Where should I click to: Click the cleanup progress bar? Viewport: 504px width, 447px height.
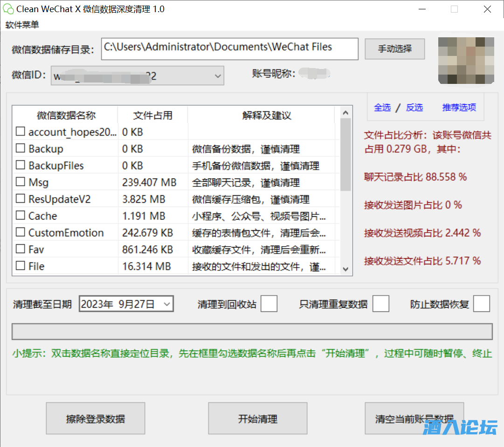click(x=252, y=331)
